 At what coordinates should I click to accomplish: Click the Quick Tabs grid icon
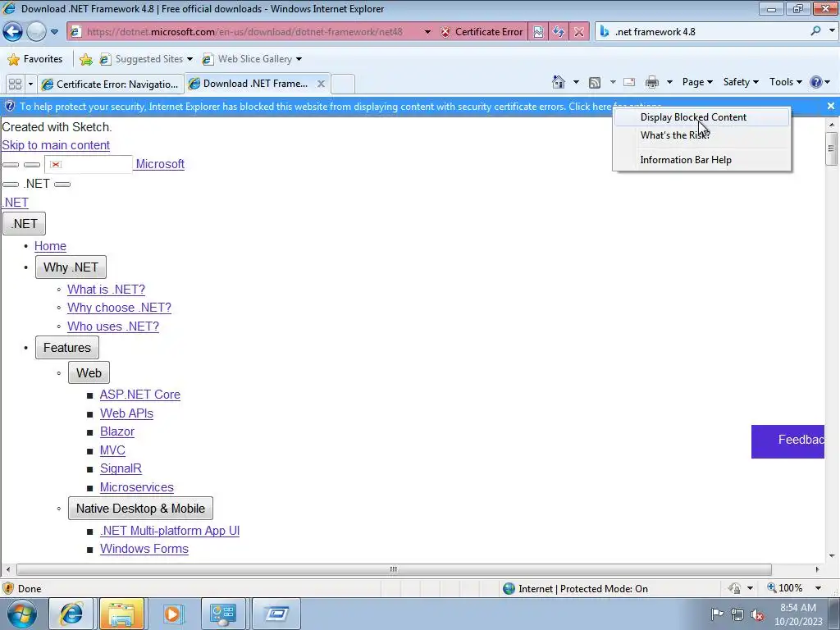pos(15,84)
